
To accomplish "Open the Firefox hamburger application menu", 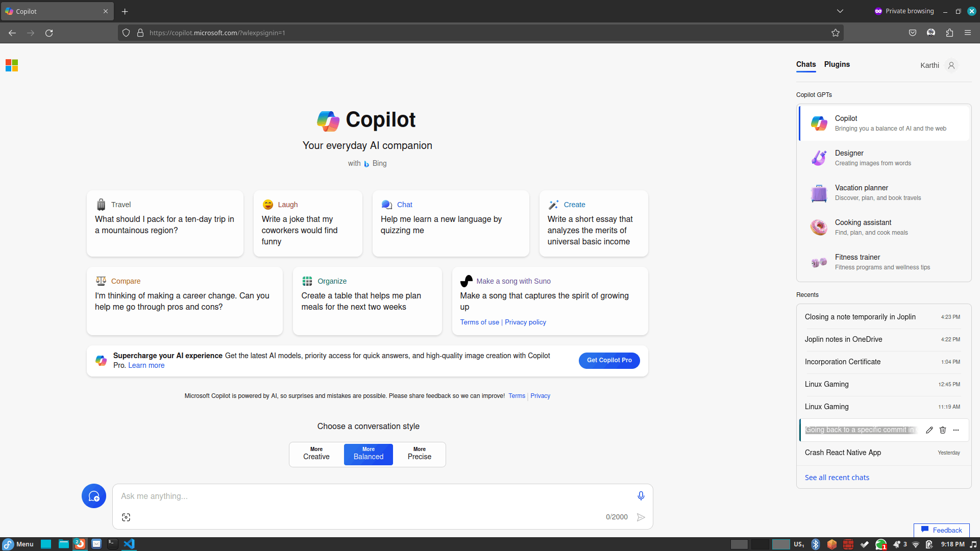I will (x=968, y=33).
